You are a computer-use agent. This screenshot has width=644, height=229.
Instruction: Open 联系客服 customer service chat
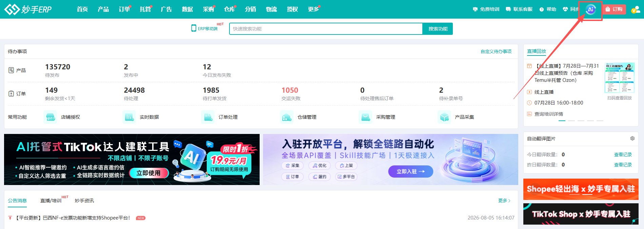click(x=519, y=9)
